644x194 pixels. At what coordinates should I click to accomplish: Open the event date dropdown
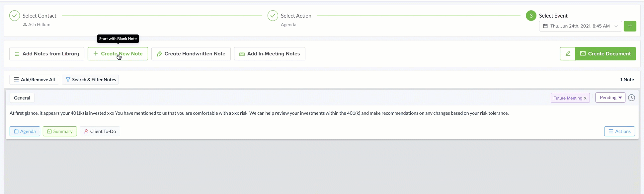[x=580, y=26]
